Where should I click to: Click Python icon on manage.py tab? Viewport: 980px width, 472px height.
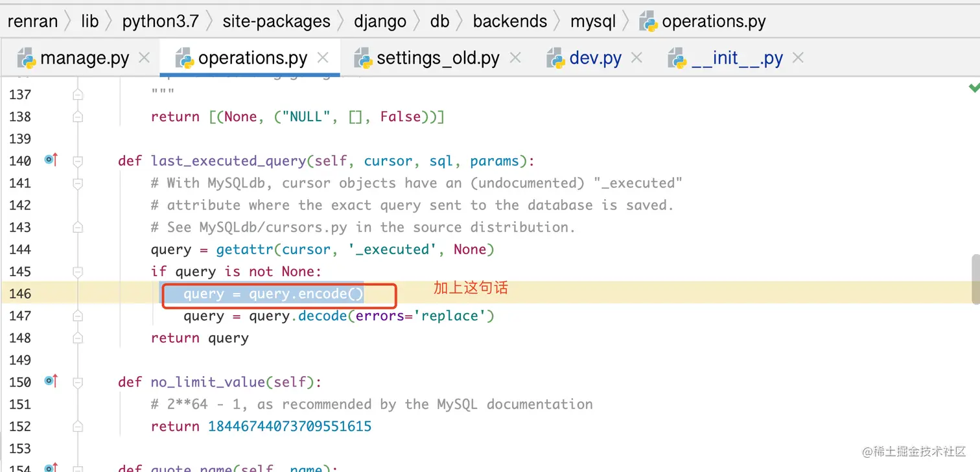tap(27, 58)
